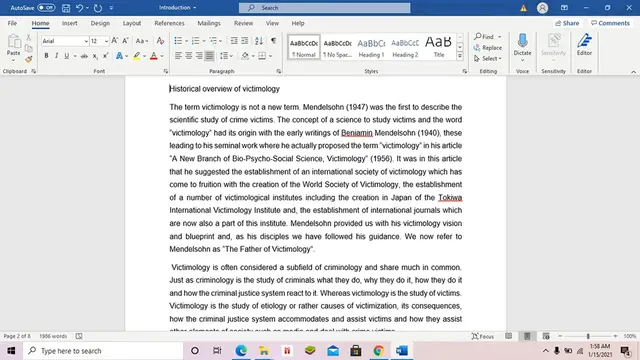640x360 pixels.
Task: Open Borders dropdown arrow
Action: click(271, 56)
